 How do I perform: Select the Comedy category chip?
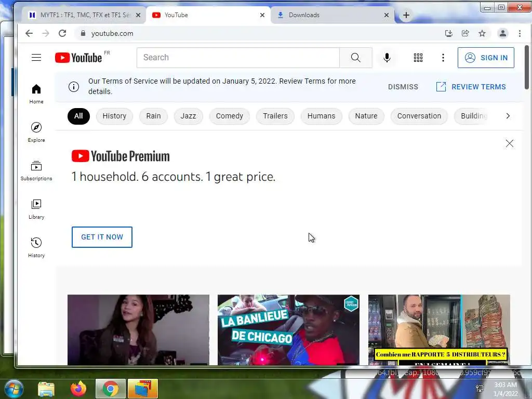pos(229,116)
